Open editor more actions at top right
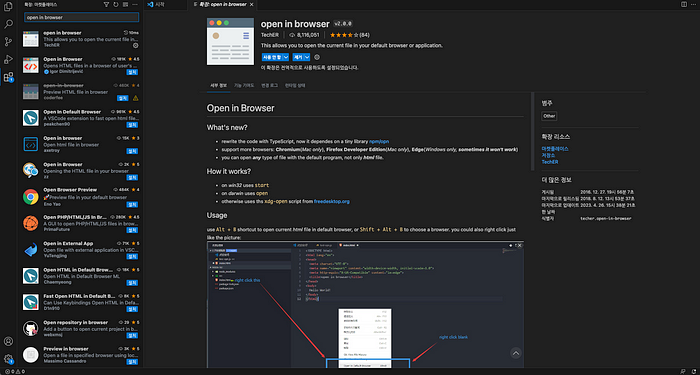Viewport: 700px width, 375px height. click(693, 4)
